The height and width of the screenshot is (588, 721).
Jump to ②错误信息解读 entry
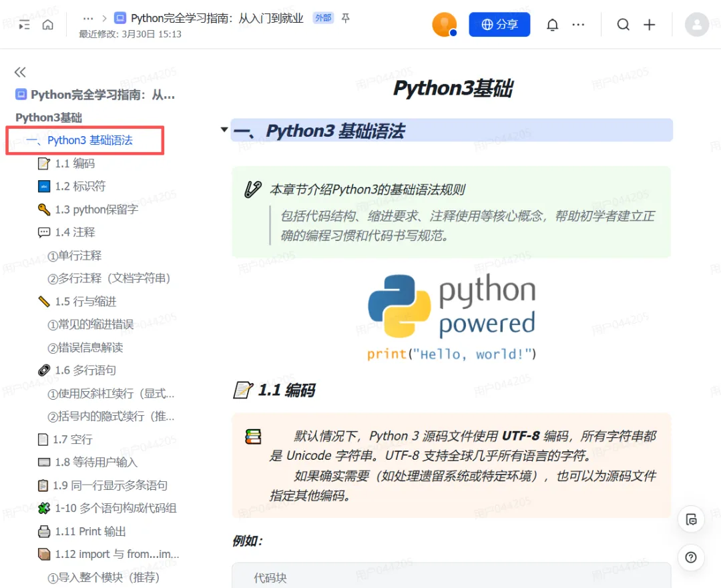(x=85, y=348)
